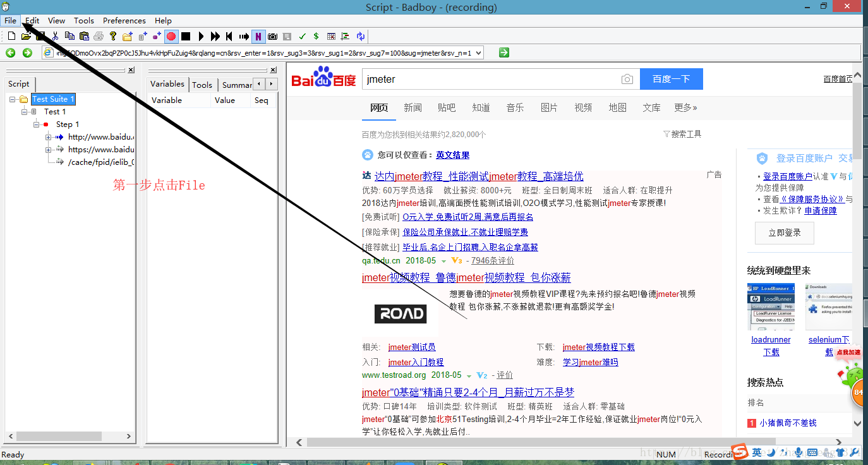Toggle the purple N recording mode button
868x465 pixels.
click(258, 36)
